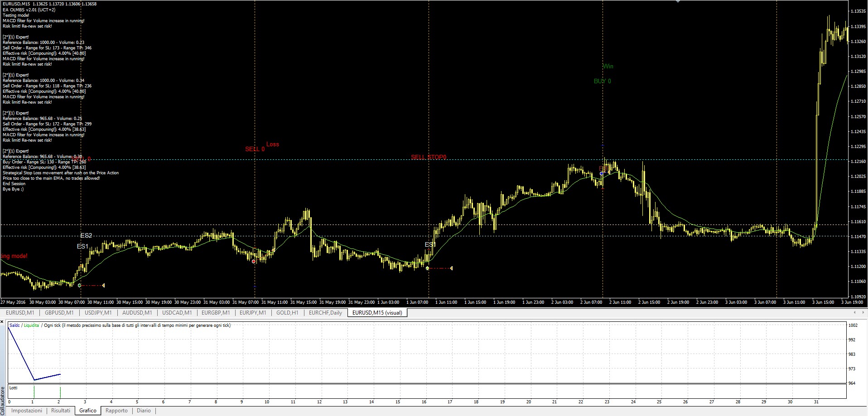This screenshot has height=416, width=868.
Task: Open the Rapporto tester tab
Action: 116,411
